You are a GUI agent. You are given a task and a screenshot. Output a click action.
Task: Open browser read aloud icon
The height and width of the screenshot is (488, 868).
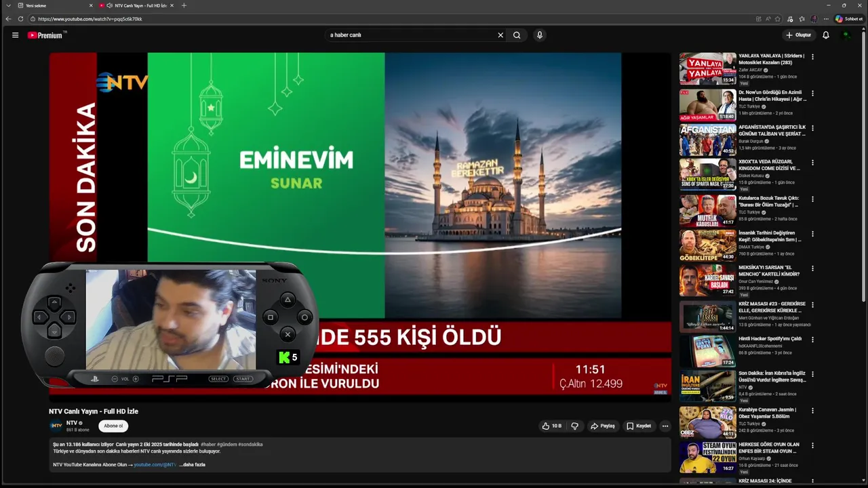pyautogui.click(x=768, y=19)
